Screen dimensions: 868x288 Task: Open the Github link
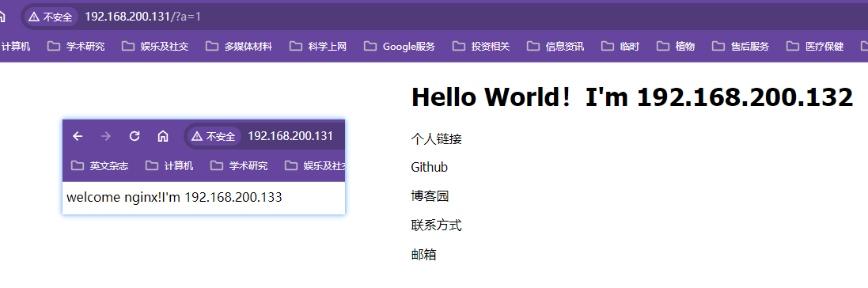[x=430, y=167]
